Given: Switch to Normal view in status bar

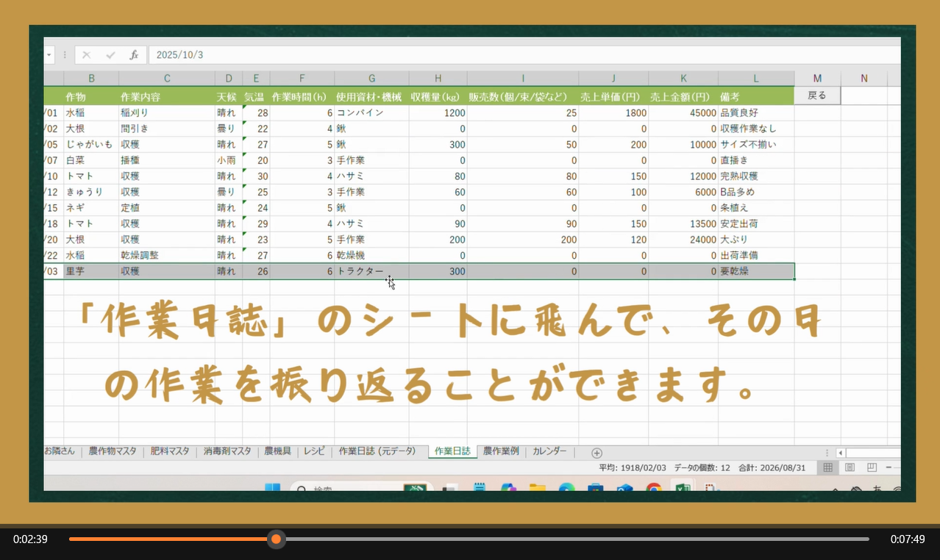Looking at the screenshot, I should pos(828,467).
